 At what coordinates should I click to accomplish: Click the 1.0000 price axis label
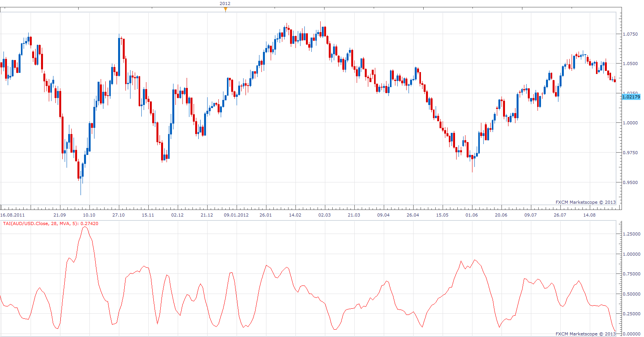pos(630,123)
